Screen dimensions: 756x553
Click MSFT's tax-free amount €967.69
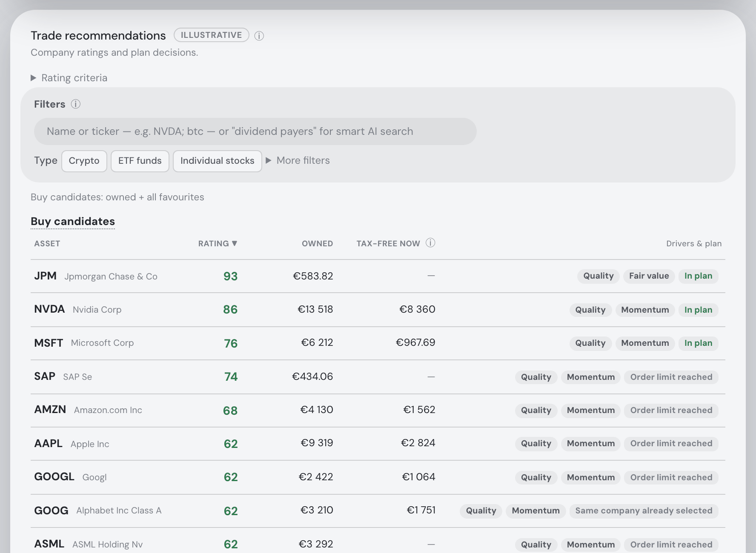[x=415, y=342]
